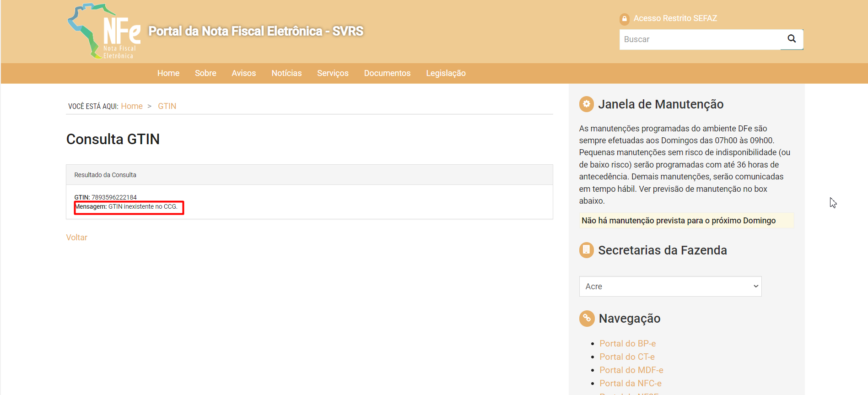
Task: Select Notícias from the navigation bar
Action: tap(286, 73)
